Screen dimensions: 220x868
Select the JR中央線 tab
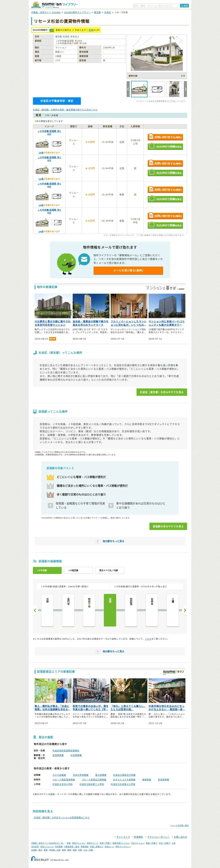[x=47, y=571]
